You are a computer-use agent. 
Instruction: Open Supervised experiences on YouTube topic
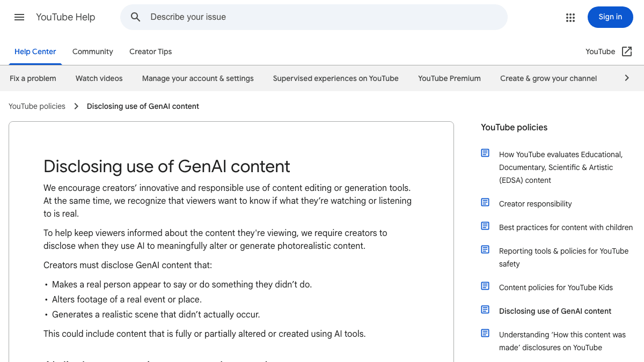[336, 78]
